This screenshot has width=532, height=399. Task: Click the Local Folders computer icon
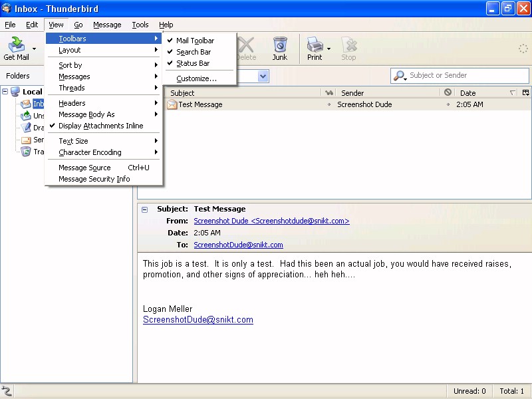click(15, 92)
